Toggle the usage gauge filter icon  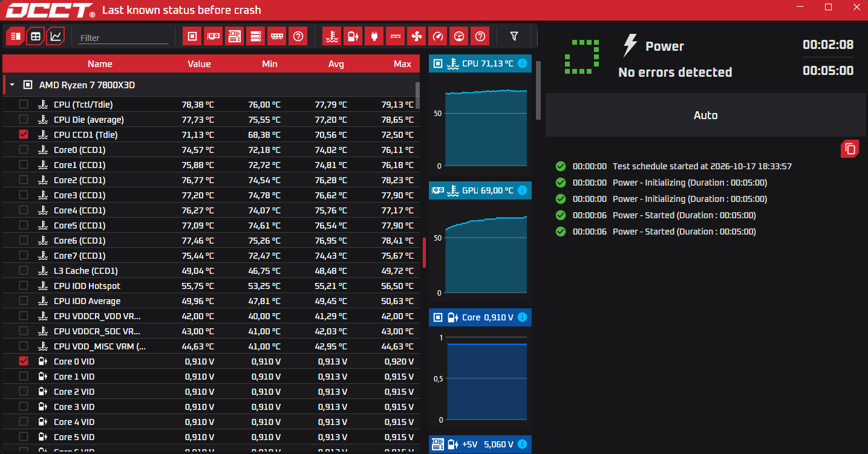[458, 36]
